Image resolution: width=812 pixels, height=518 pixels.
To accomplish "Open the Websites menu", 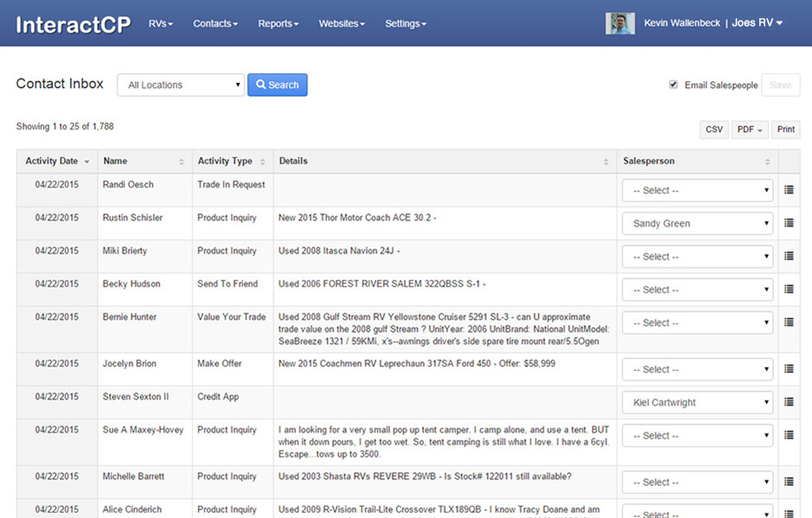I will 342,23.
